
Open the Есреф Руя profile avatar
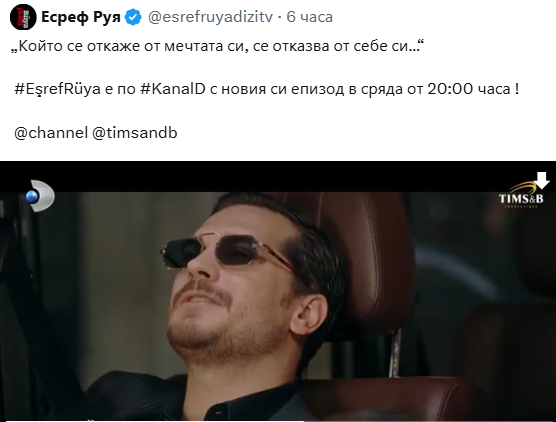[x=23, y=17]
